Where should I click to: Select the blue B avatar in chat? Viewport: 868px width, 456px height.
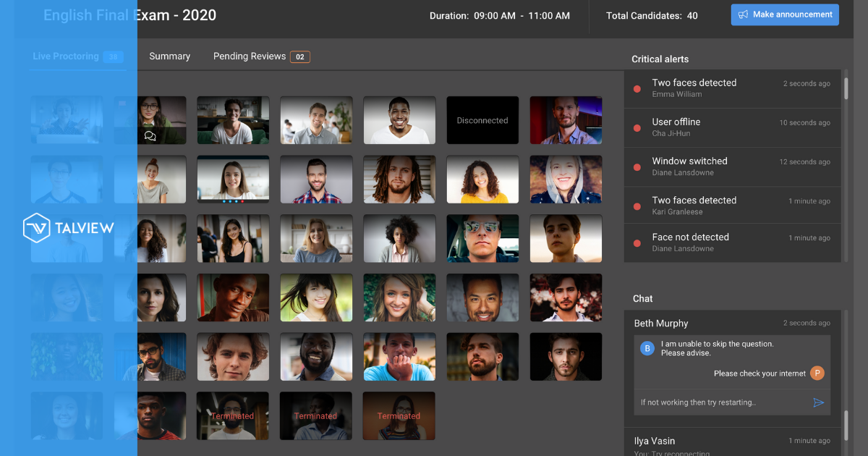(x=647, y=349)
